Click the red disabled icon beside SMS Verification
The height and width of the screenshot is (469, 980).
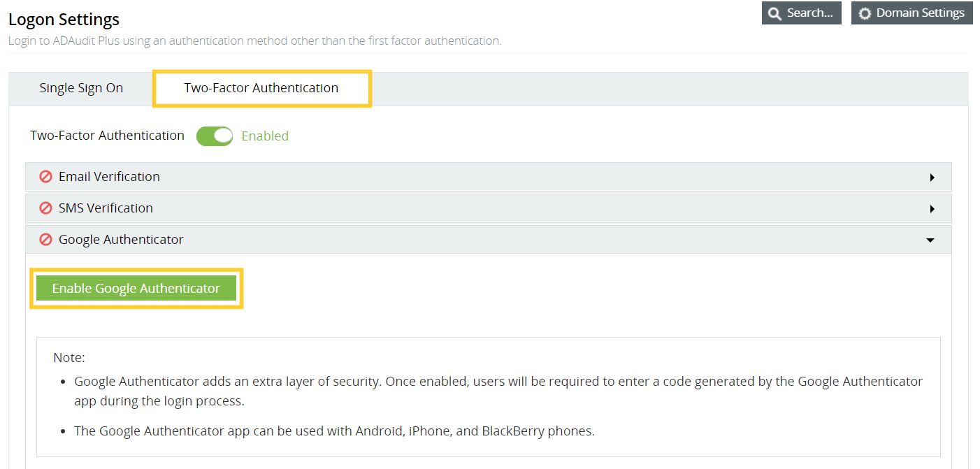(x=45, y=208)
